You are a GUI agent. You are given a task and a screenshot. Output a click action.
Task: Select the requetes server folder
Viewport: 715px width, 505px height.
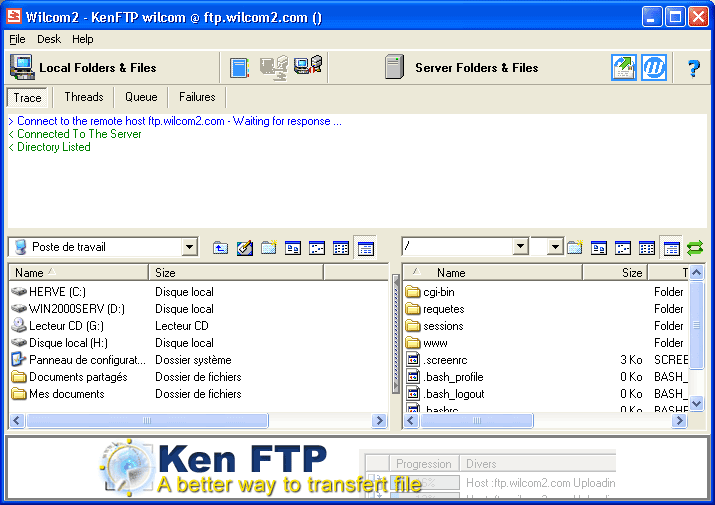point(435,309)
